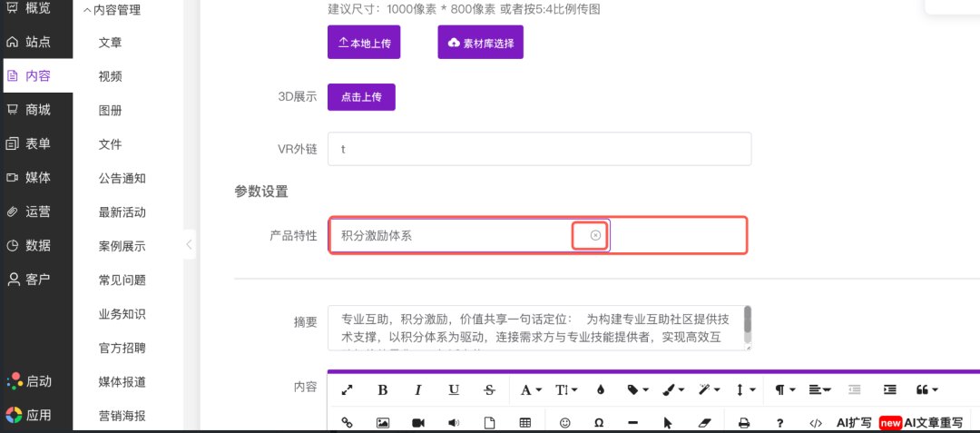Click the 摘要 textarea scrollbar
The width and height of the screenshot is (980, 433).
tap(748, 320)
